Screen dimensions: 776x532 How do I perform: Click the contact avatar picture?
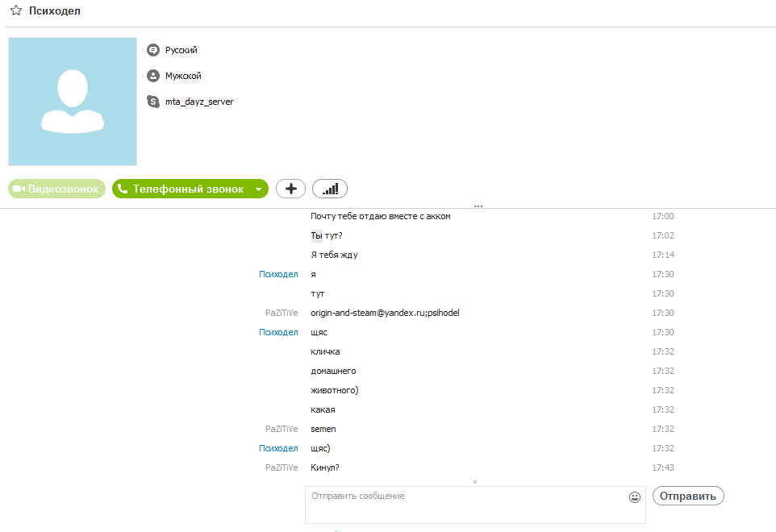pos(73,102)
